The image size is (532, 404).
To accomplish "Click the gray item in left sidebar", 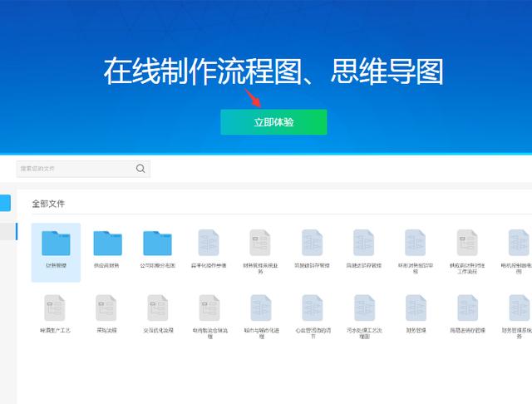I will (x=5, y=231).
